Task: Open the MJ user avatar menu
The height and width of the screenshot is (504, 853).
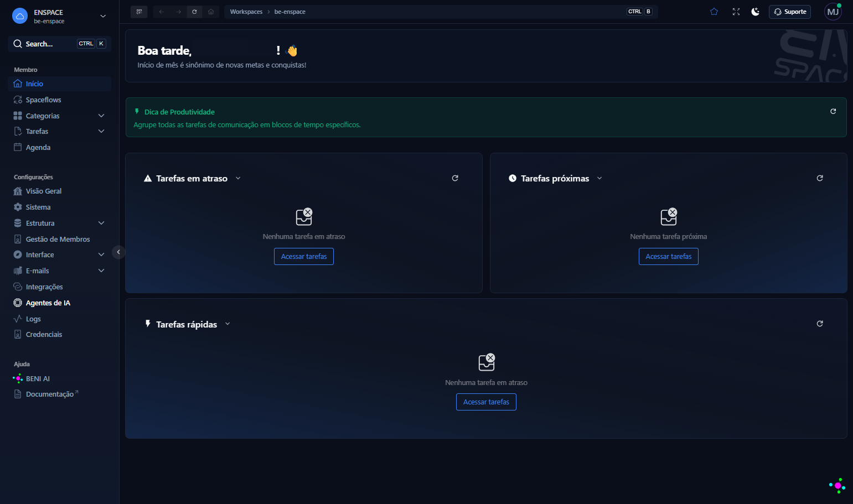Action: (x=833, y=12)
